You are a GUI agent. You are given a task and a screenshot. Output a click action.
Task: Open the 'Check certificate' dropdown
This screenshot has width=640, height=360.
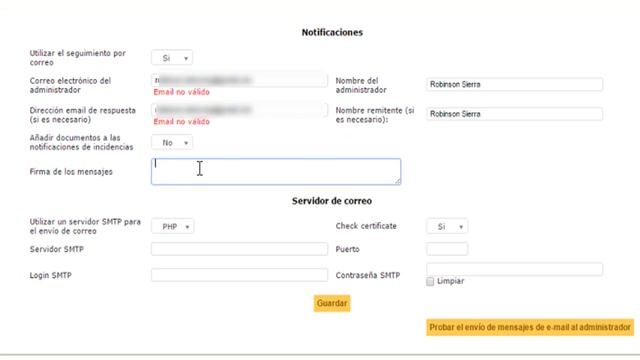(x=447, y=227)
